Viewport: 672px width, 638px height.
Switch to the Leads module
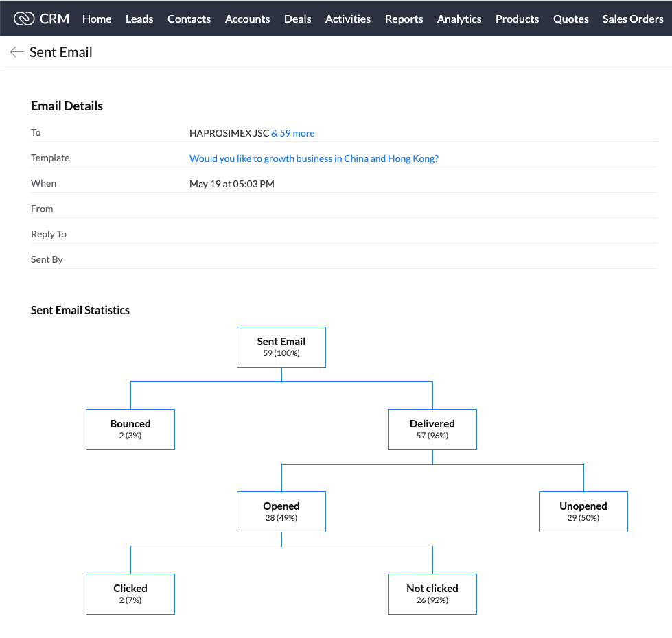(139, 19)
